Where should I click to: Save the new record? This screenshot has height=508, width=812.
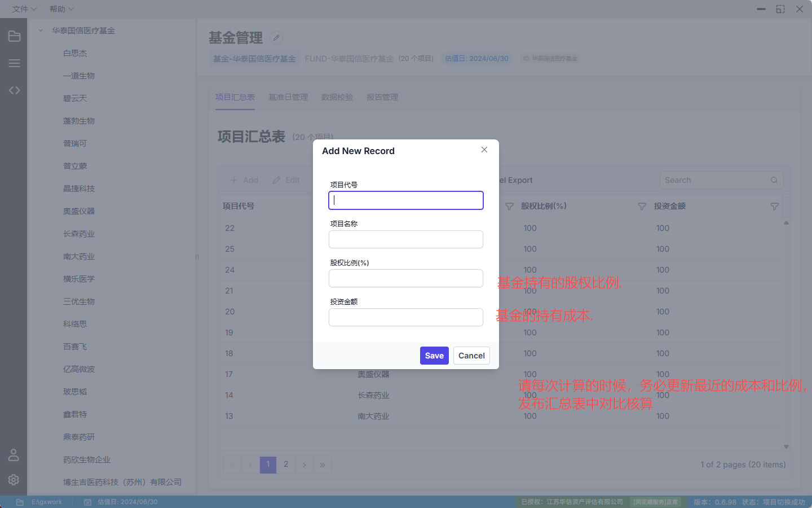(434, 356)
